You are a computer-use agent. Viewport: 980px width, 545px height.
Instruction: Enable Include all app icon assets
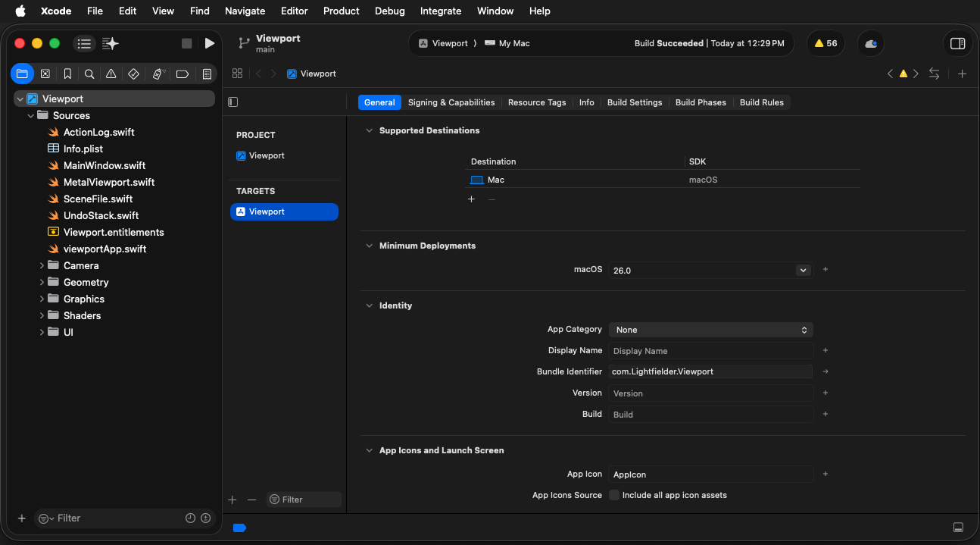[x=614, y=495]
